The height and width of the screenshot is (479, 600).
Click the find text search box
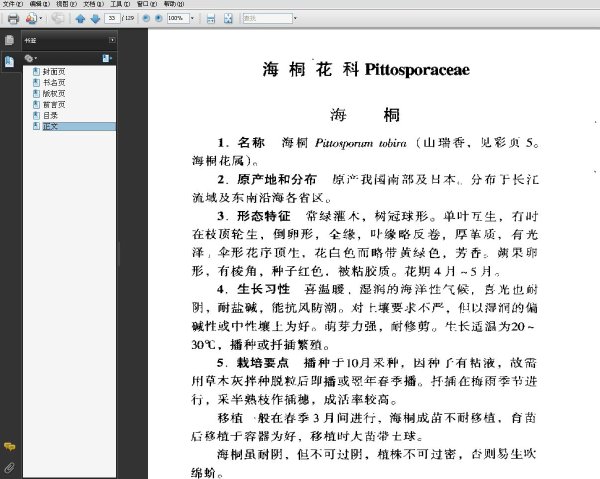[x=268, y=18]
